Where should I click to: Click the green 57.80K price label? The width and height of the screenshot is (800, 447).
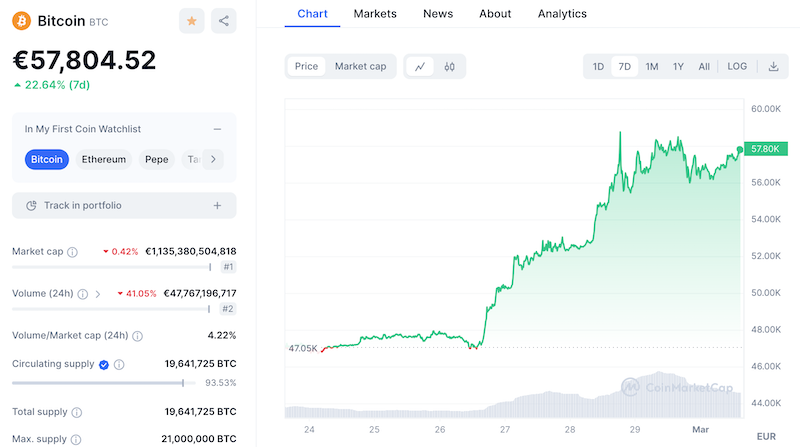(766, 149)
